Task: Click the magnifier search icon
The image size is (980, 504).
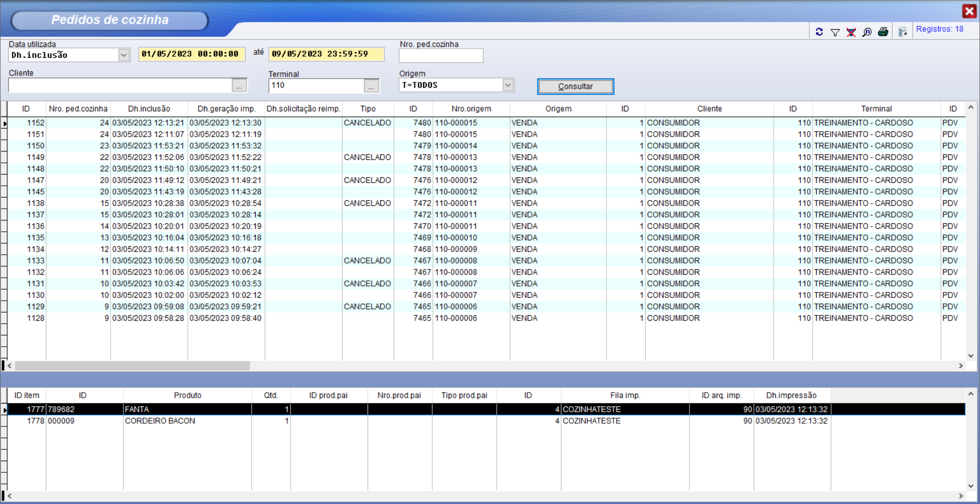Action: coord(867,32)
